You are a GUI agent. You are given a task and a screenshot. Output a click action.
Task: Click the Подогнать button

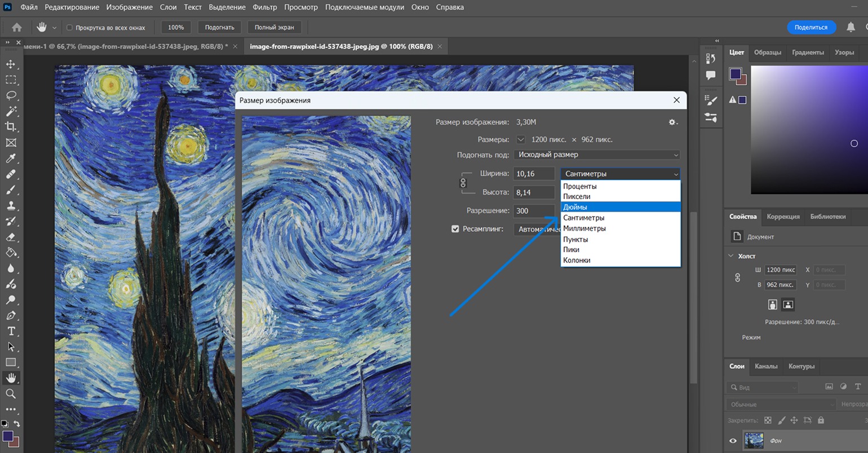[219, 27]
